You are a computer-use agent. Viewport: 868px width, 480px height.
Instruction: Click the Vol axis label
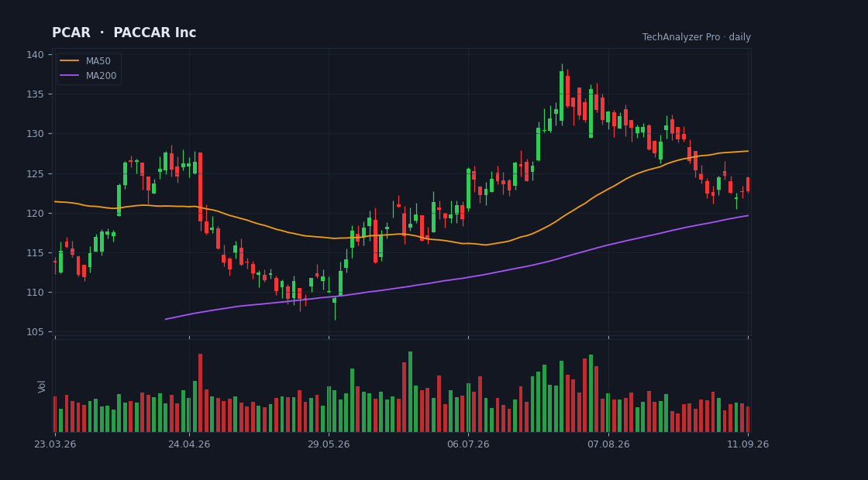click(42, 386)
